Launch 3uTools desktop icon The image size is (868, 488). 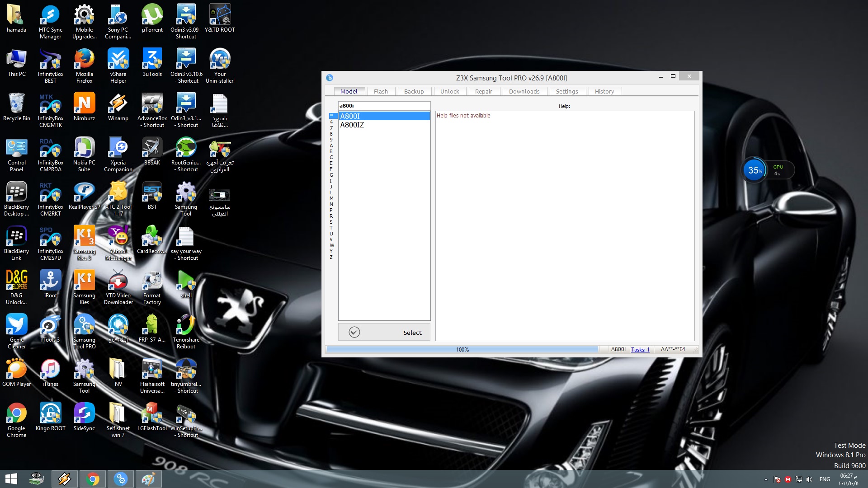(x=152, y=63)
